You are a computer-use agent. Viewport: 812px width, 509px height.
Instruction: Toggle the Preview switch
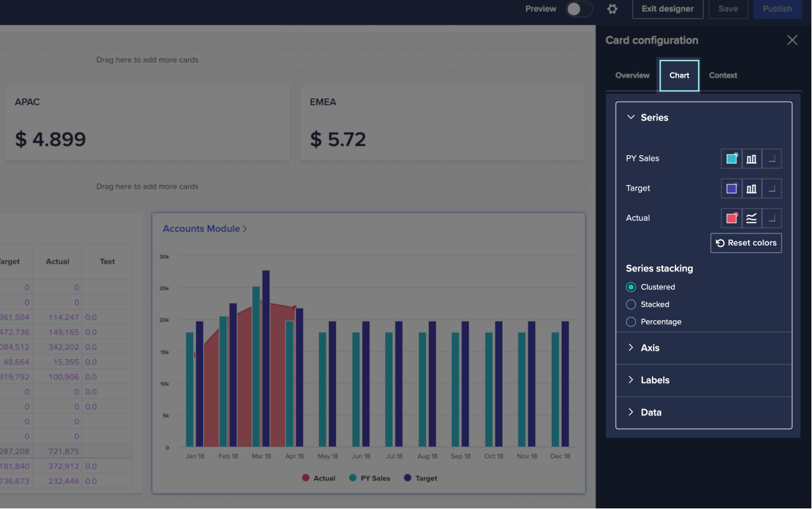[x=577, y=9]
